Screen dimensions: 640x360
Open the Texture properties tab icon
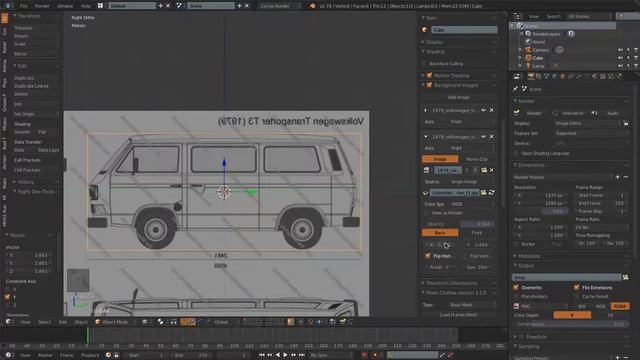tap(603, 76)
